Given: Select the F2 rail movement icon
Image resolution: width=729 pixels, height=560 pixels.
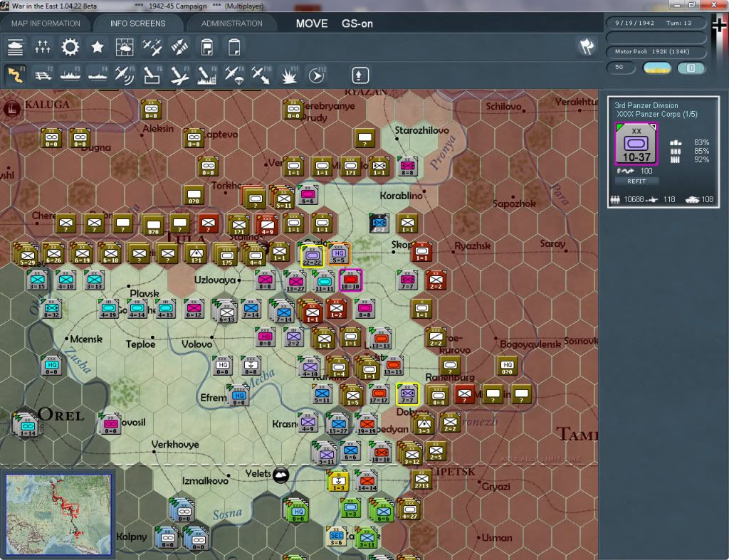Looking at the screenshot, I should [x=43, y=75].
